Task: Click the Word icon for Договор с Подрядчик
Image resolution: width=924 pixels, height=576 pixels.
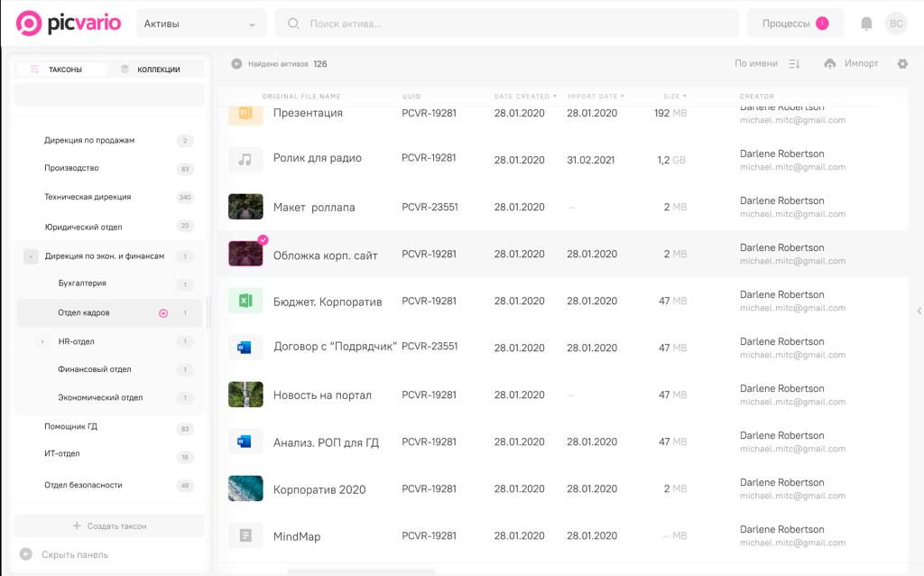Action: tap(245, 348)
